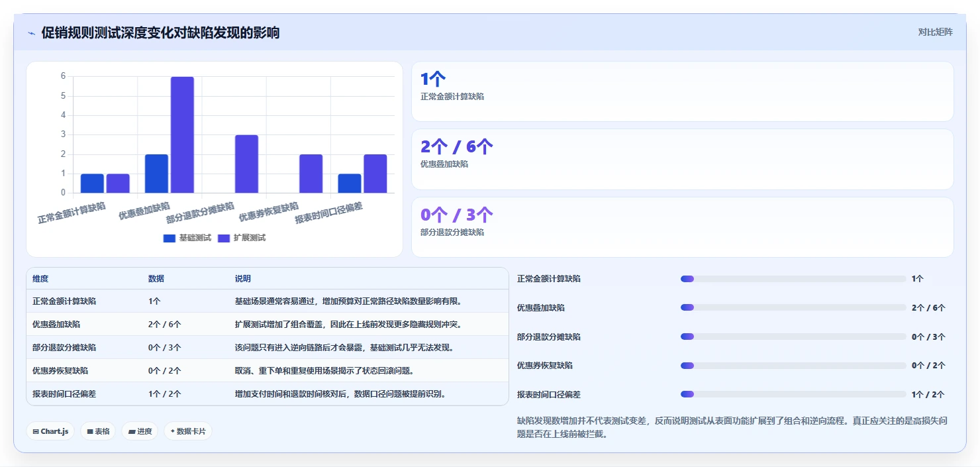This screenshot has width=980, height=467.
Task: Click the 数据卡片 chip
Action: point(188,431)
